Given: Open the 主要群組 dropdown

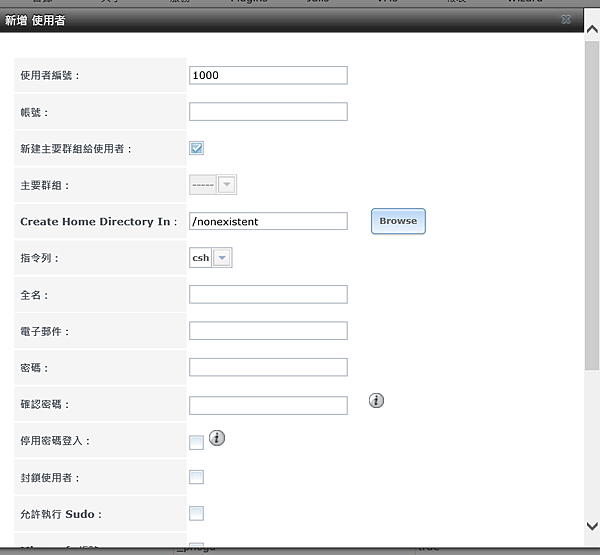Looking at the screenshot, I should pyautogui.click(x=227, y=184).
